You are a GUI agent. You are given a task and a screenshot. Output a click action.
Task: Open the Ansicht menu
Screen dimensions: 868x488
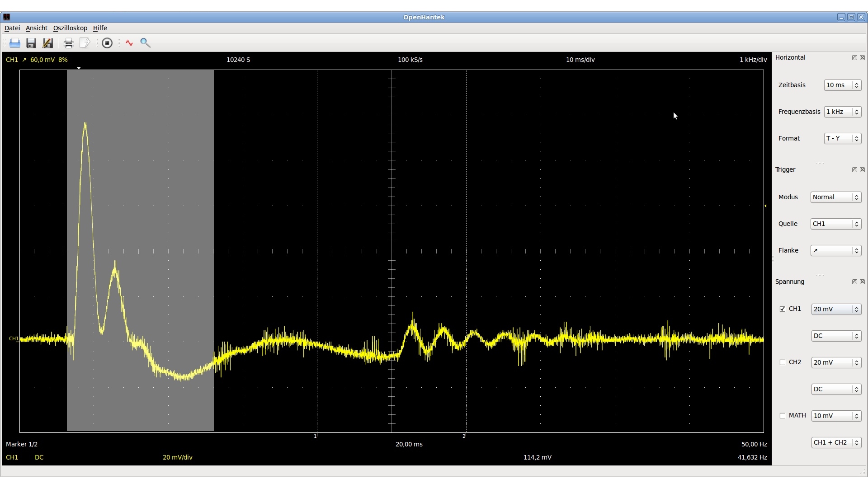(x=36, y=28)
